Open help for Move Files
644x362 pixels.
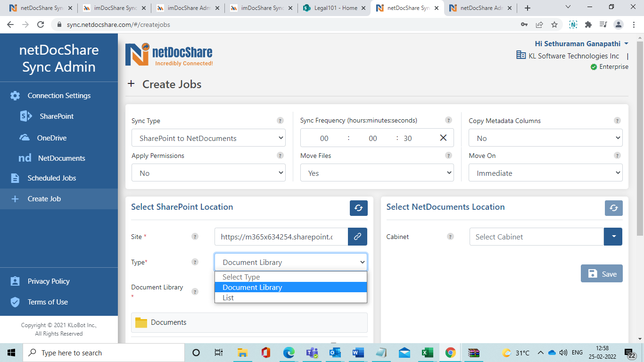pyautogui.click(x=448, y=156)
